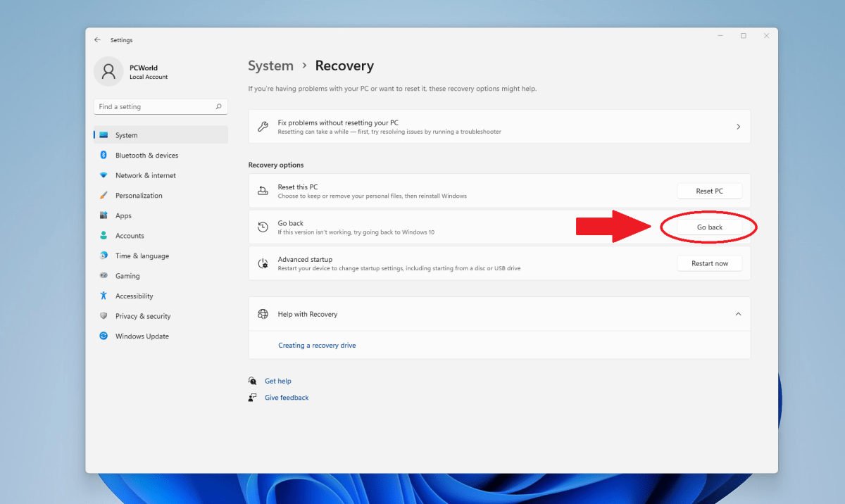
Task: Select the Gaming icon in the sidebar
Action: 104,275
